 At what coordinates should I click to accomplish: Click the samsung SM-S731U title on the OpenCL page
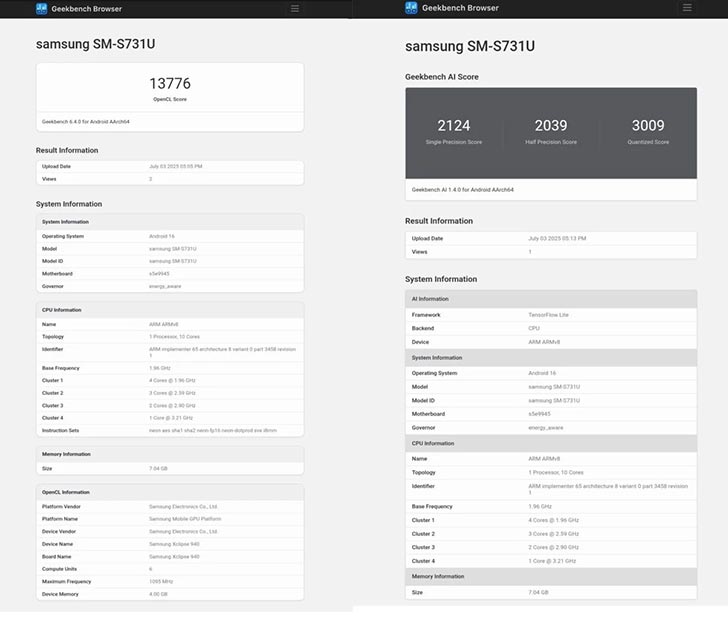[x=96, y=44]
